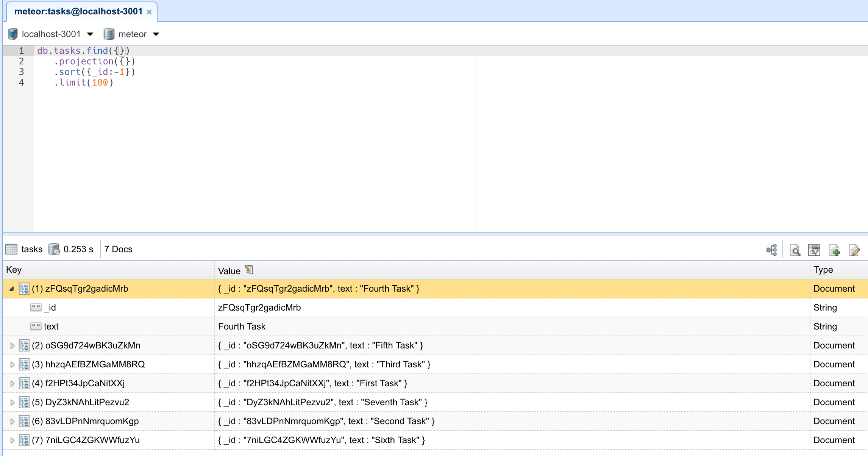
Task: Click the tasks collection table icon
Action: pyautogui.click(x=11, y=249)
